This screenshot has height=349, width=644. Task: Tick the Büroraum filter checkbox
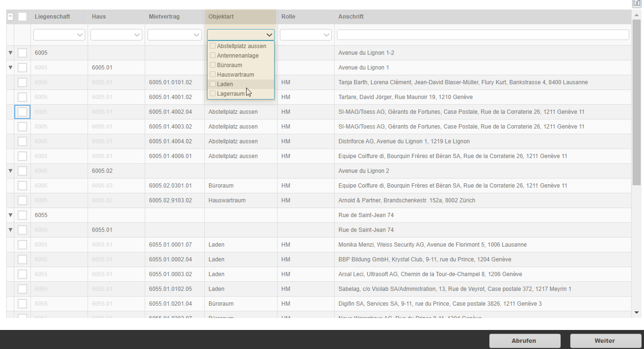(x=213, y=65)
